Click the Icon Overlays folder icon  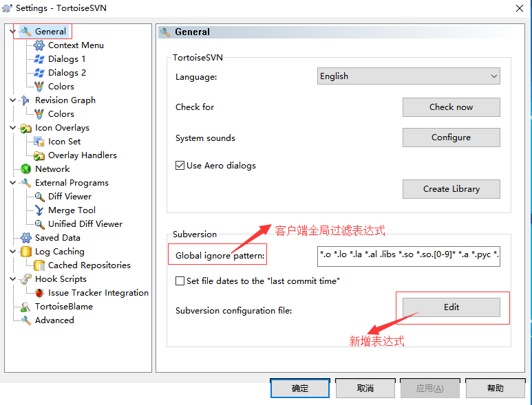click(x=25, y=128)
